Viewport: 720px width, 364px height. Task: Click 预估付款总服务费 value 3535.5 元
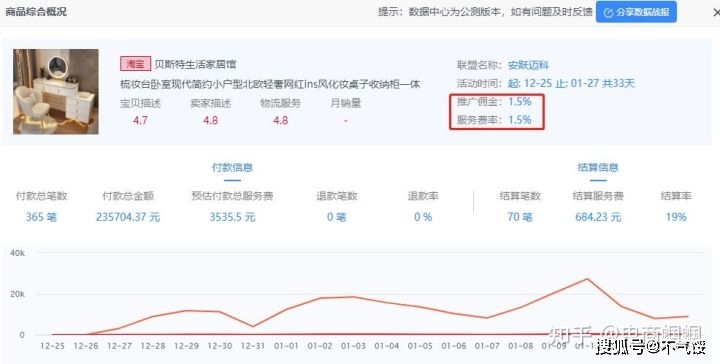click(232, 217)
